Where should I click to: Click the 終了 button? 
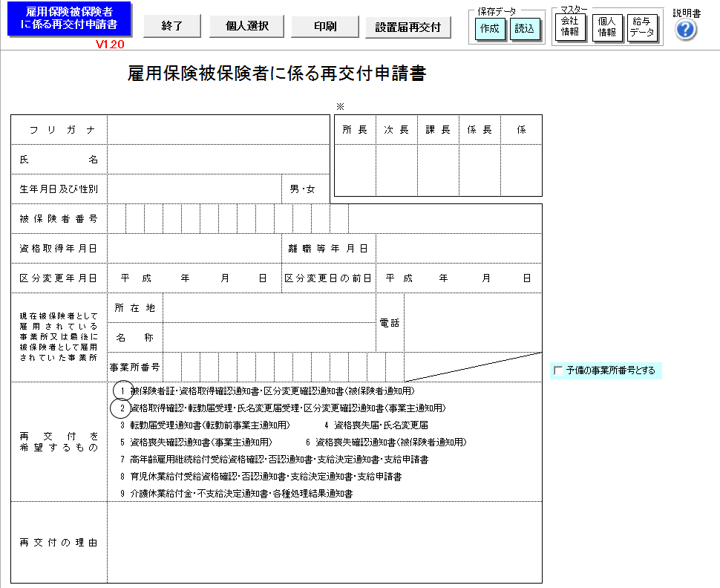pos(172,26)
